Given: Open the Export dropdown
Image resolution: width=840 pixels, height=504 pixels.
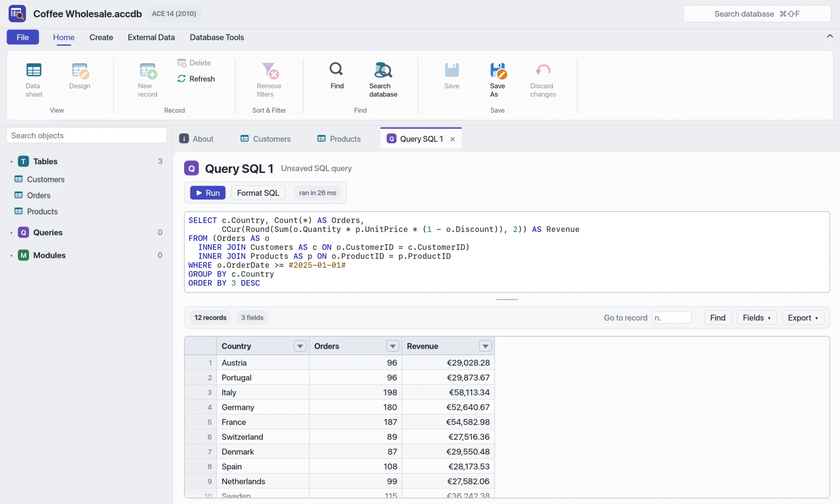Looking at the screenshot, I should [803, 318].
